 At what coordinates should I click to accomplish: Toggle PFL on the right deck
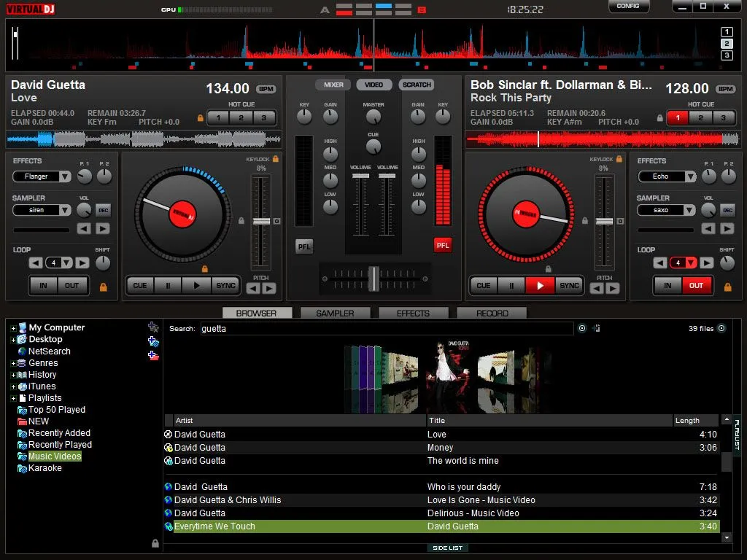point(443,246)
